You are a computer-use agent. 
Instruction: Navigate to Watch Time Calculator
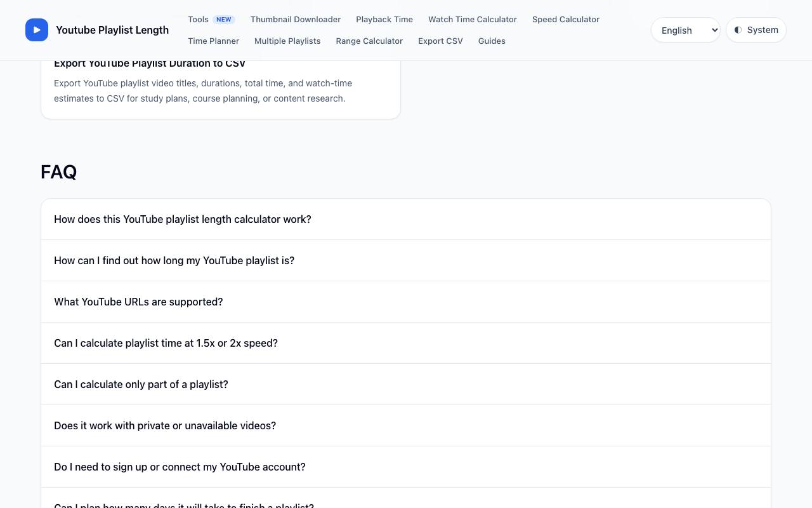(473, 19)
